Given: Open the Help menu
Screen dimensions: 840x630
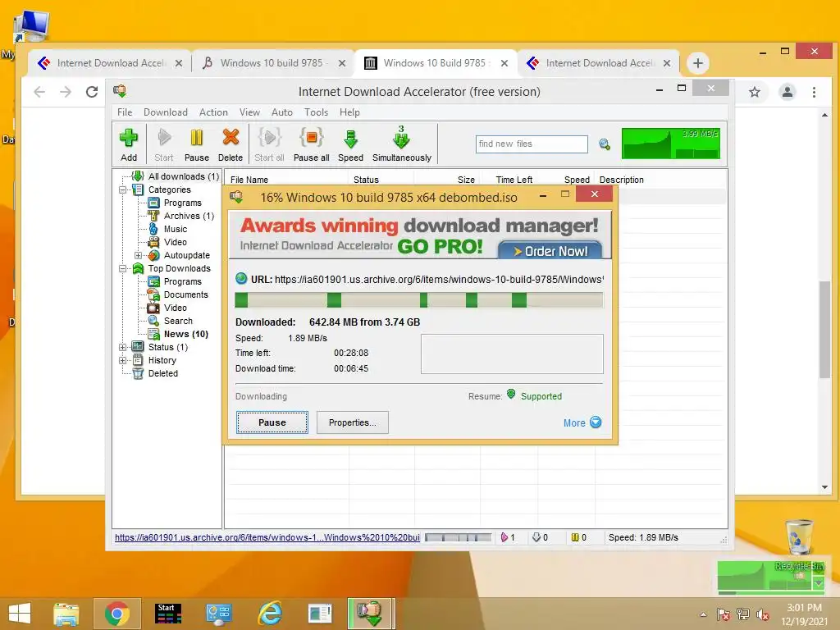Looking at the screenshot, I should click(x=349, y=112).
